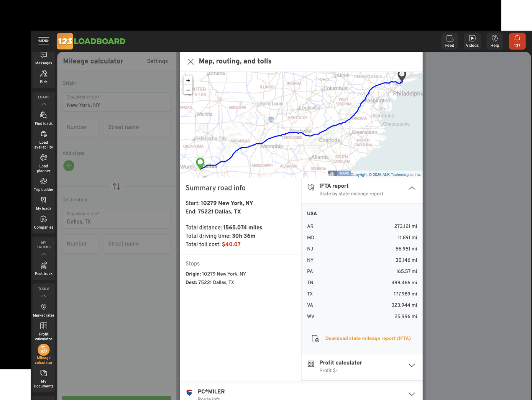Image resolution: width=532 pixels, height=400 pixels.
Task: Collapse the MY TRUCKS sidebar group
Action: (44, 254)
